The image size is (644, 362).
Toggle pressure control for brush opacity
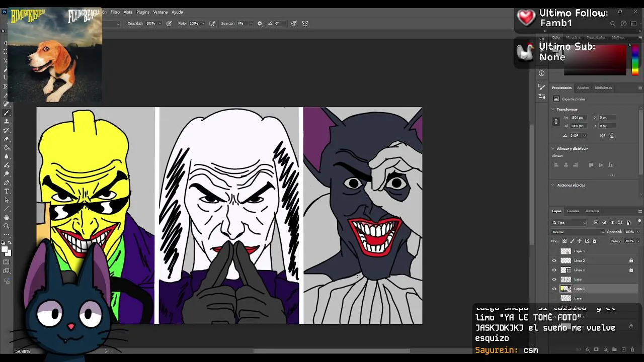click(x=169, y=23)
